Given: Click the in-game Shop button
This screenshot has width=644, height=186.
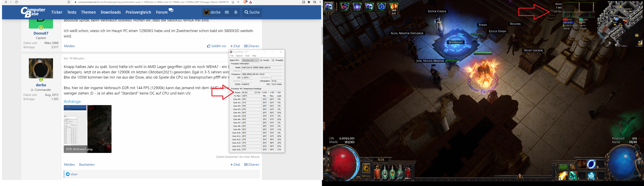Looking at the screenshot, I should (x=563, y=167).
